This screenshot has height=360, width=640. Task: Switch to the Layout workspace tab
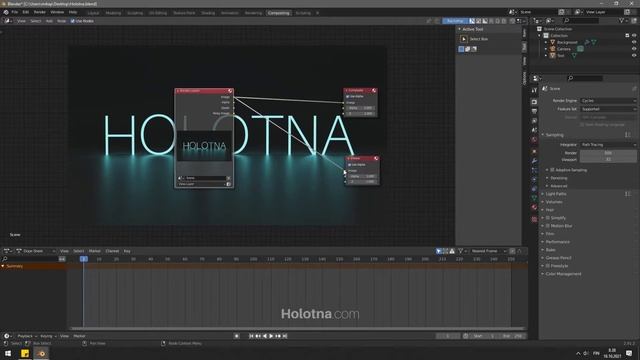pos(93,13)
